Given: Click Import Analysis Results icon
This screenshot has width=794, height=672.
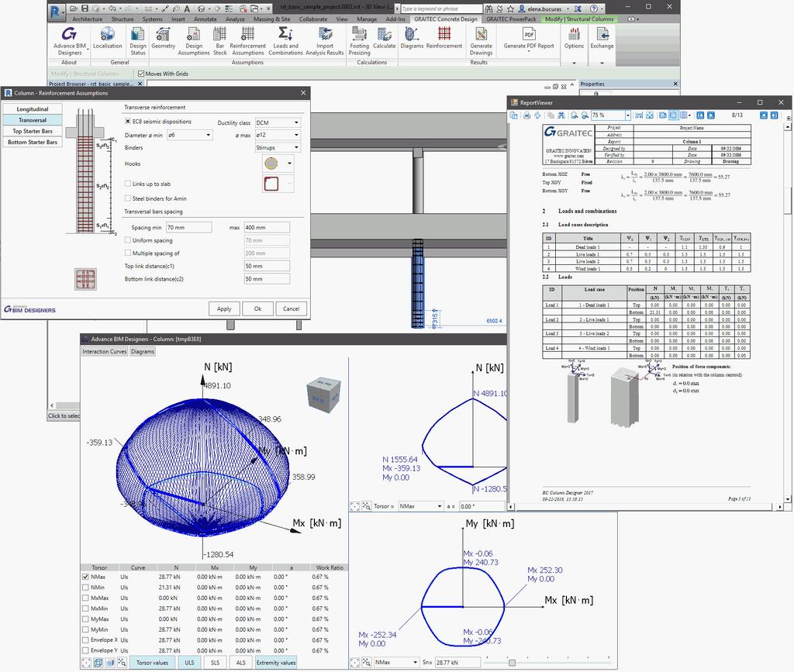Looking at the screenshot, I should [x=325, y=34].
